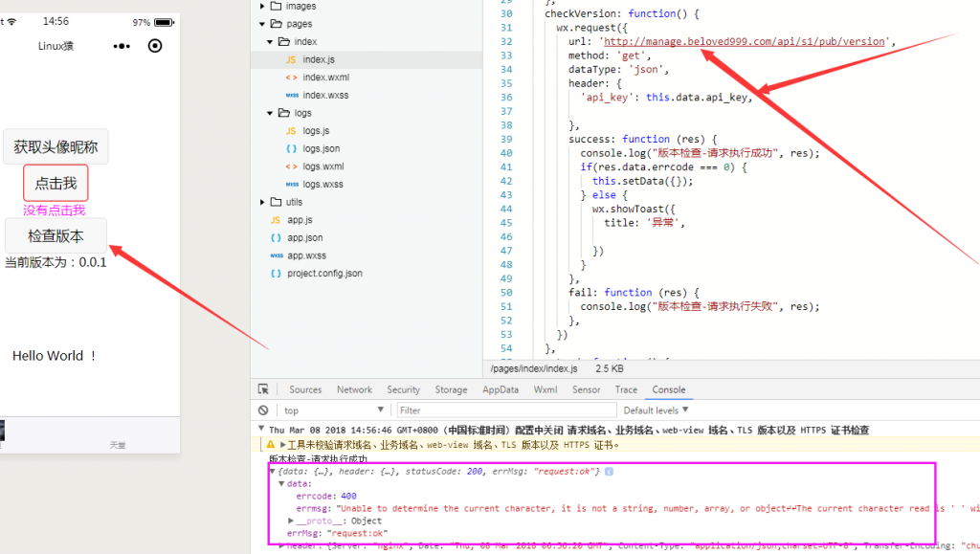Click the pages folder icon
Image resolution: width=980 pixels, height=554 pixels.
click(x=277, y=24)
